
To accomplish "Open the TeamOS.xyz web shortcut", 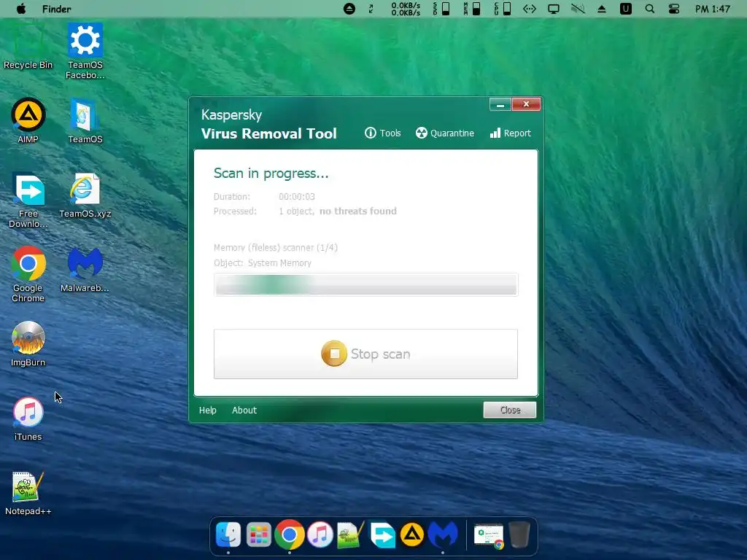I will point(85,195).
